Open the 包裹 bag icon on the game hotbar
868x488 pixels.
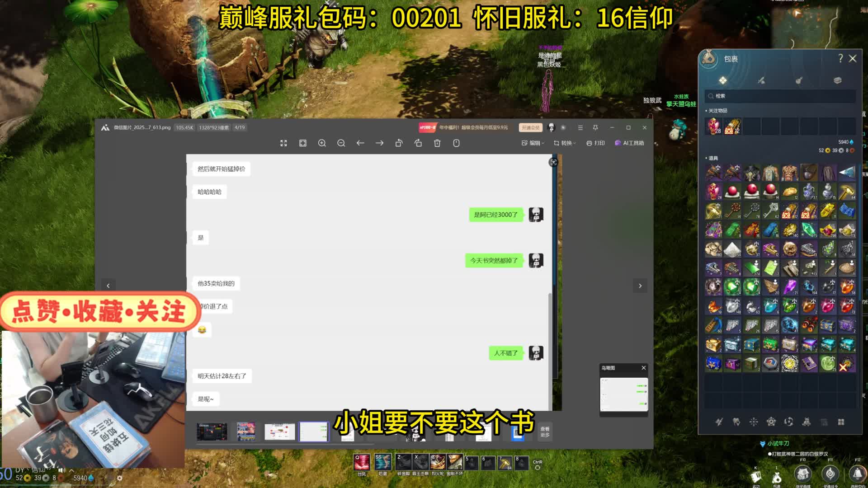(776, 477)
